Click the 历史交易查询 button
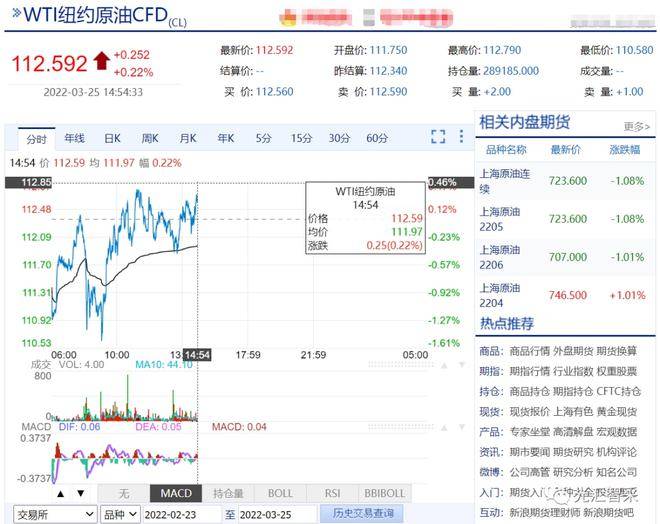 pyautogui.click(x=363, y=513)
